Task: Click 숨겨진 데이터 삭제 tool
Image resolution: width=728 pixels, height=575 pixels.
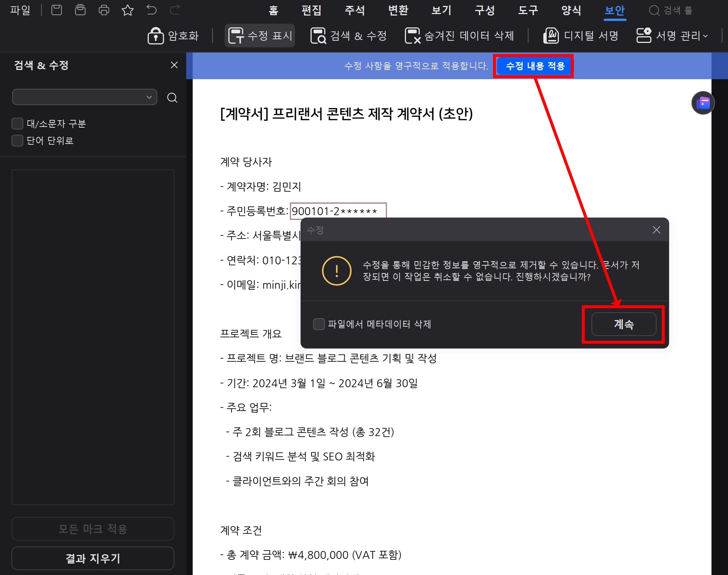Action: [x=459, y=36]
